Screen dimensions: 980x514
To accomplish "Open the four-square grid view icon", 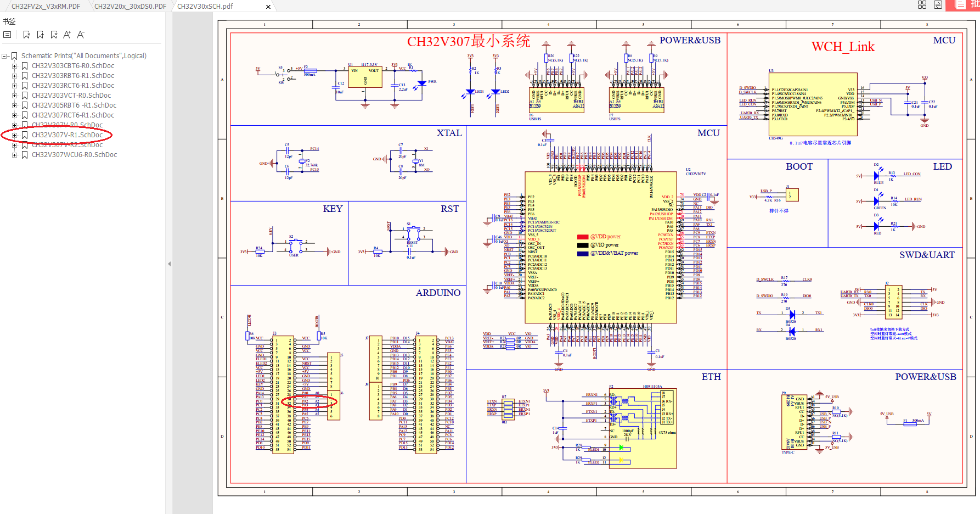I will [922, 5].
